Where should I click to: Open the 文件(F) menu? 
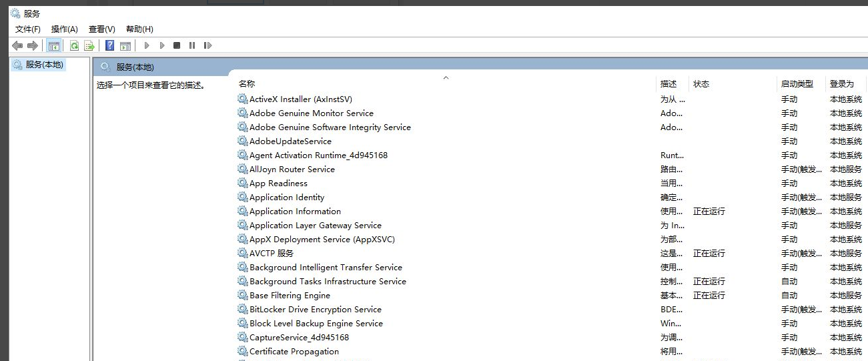click(x=28, y=29)
